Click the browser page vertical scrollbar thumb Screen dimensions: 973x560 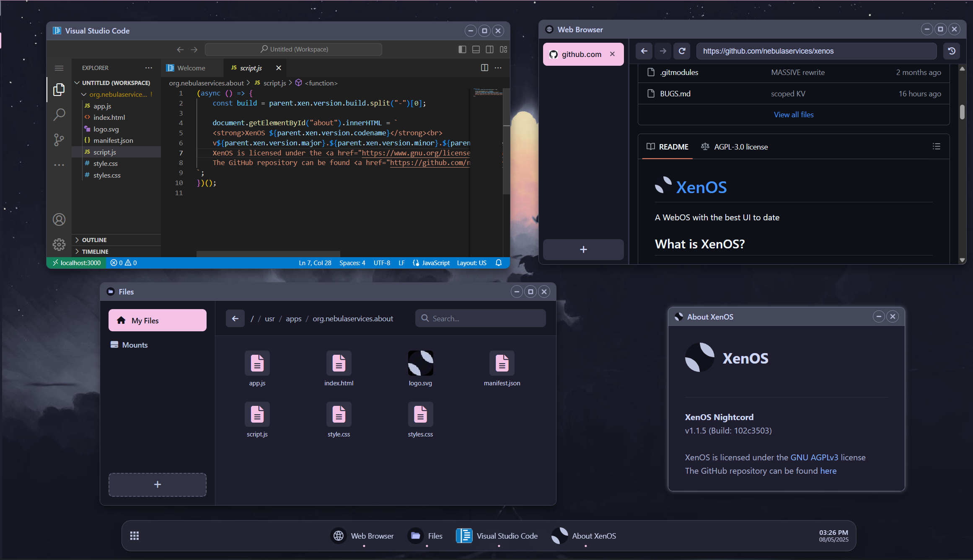coord(962,112)
